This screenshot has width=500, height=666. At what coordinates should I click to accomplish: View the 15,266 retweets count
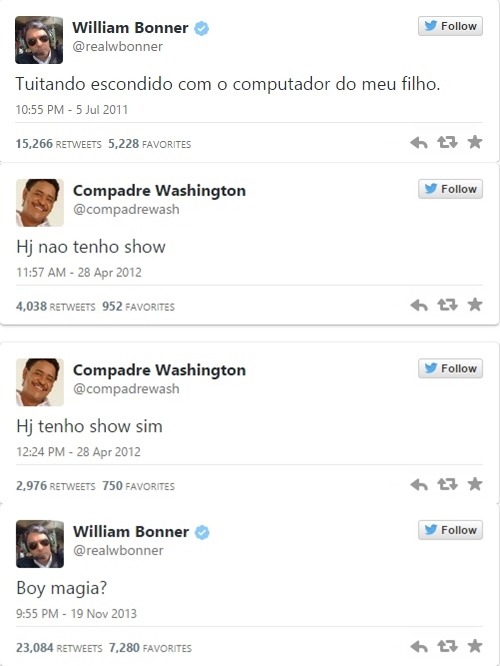[58, 144]
